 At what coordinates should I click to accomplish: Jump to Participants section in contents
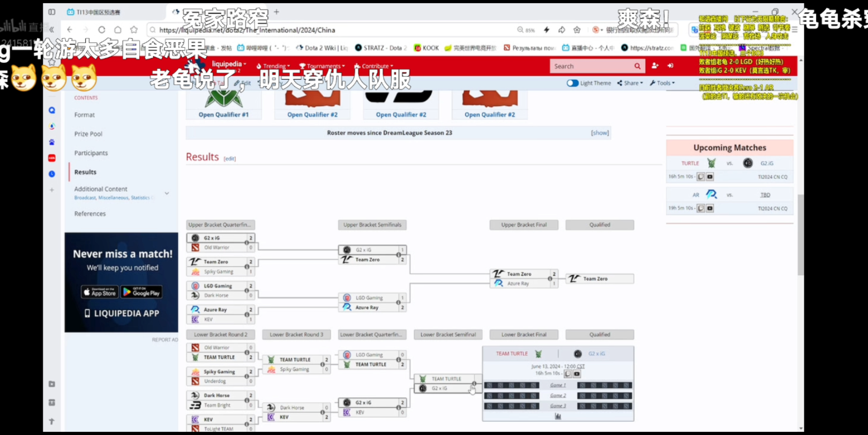pos(91,153)
